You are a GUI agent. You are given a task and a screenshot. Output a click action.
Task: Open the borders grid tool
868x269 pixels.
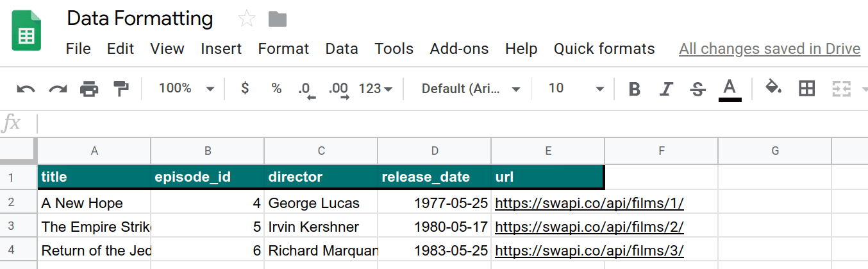tap(806, 89)
